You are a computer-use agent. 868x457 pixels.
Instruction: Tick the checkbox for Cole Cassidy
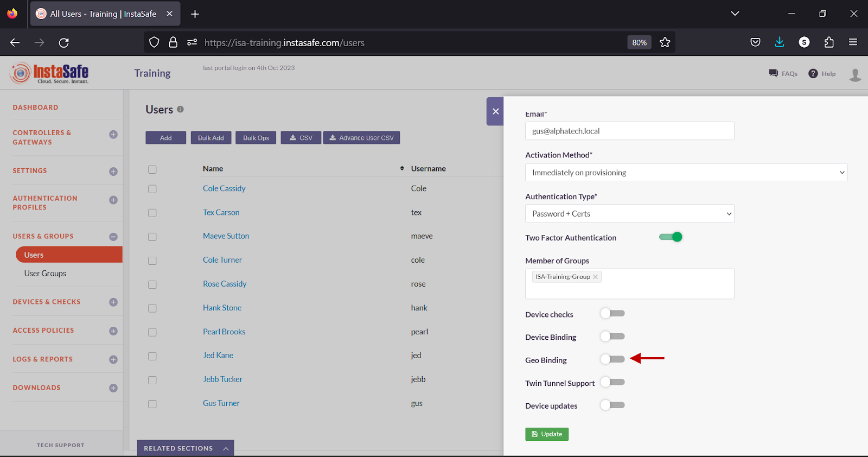click(152, 189)
